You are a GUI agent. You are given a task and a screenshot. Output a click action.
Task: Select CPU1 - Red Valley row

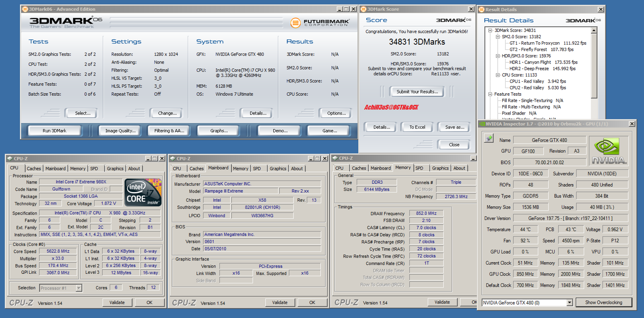(537, 81)
